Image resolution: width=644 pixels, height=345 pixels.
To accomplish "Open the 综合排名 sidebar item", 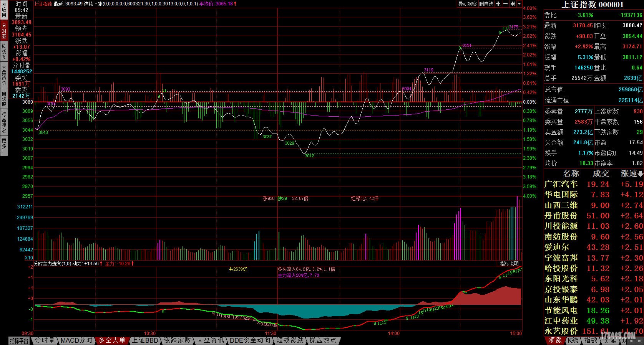I will [x=4, y=122].
